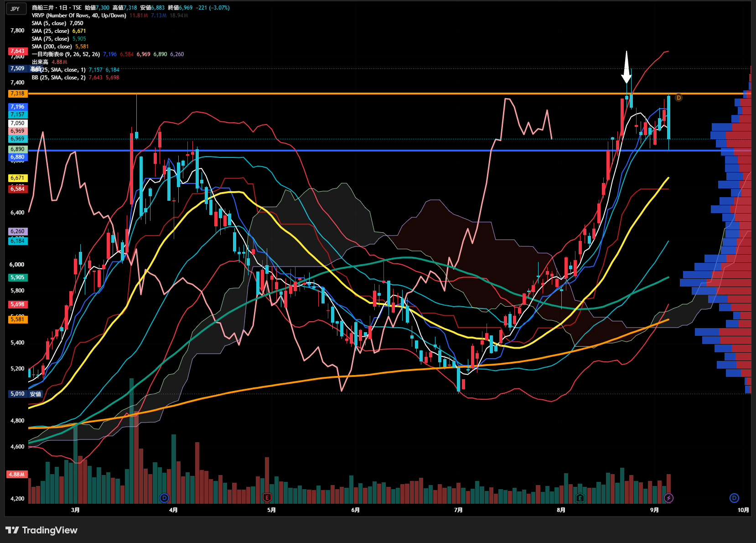
Task: Click the white down arrow annotation on the chart
Action: tap(627, 67)
